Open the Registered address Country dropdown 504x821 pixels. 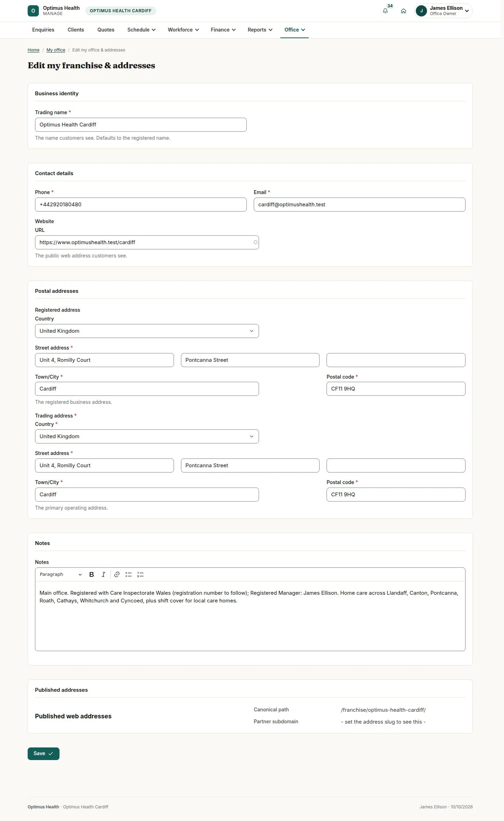(x=147, y=331)
